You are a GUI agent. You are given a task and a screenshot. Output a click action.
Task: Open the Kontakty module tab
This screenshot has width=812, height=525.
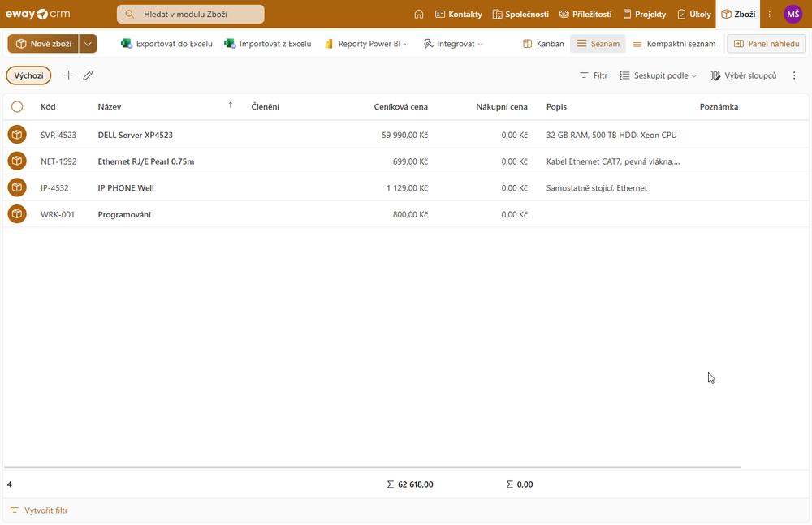459,14
